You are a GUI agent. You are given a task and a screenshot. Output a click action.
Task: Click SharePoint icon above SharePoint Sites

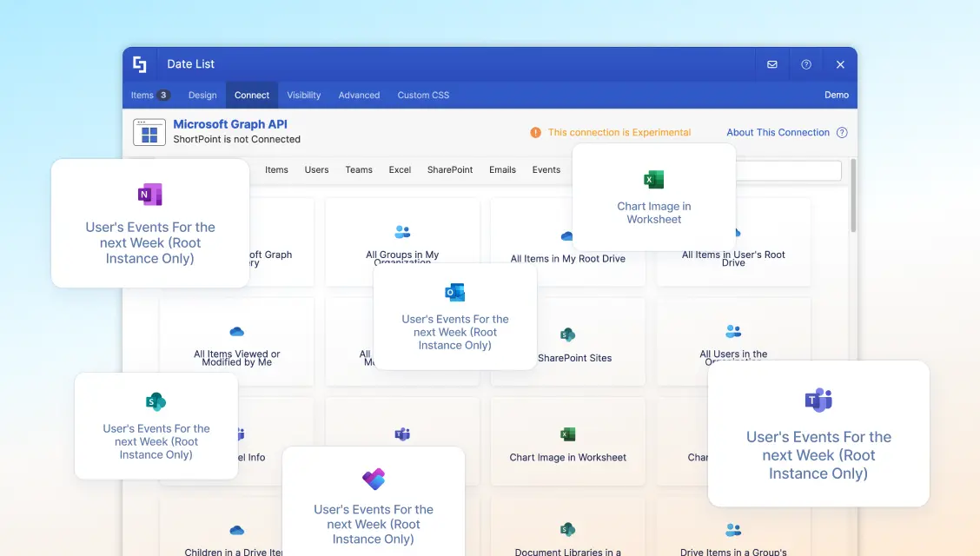[567, 334]
